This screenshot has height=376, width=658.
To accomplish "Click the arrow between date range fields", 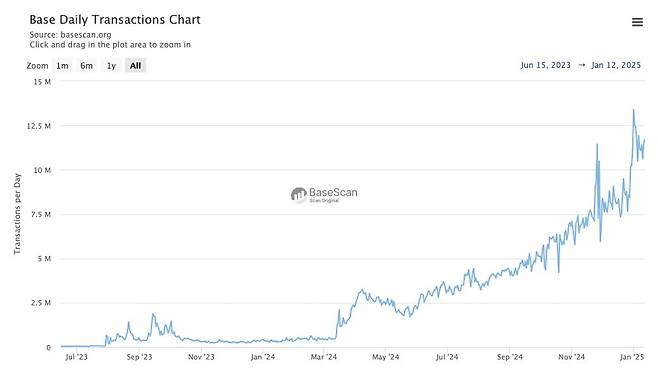I will (x=582, y=65).
